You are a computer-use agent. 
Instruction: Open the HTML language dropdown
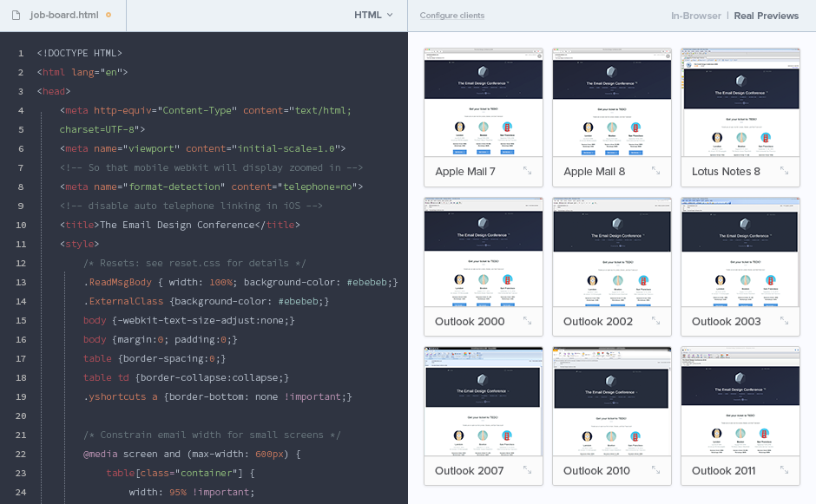point(373,15)
